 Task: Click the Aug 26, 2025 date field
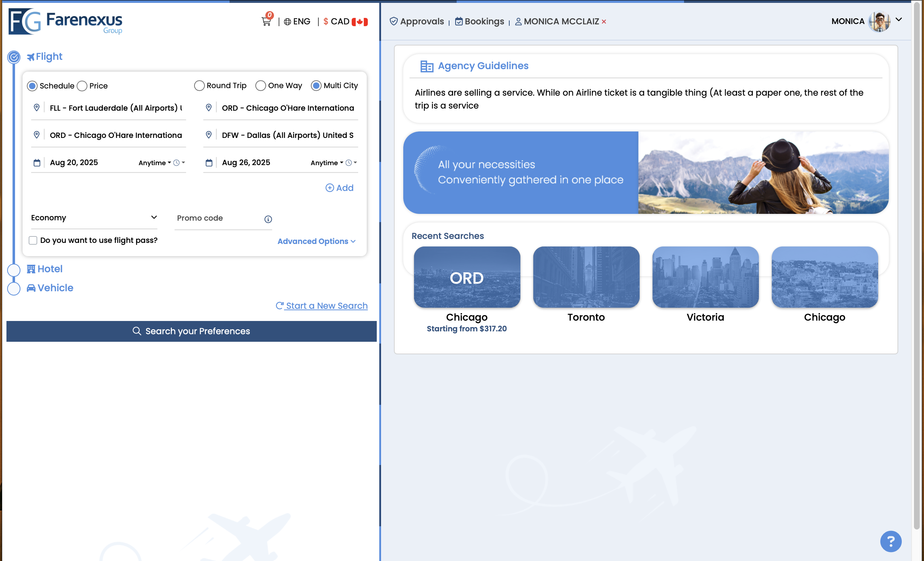coord(246,162)
